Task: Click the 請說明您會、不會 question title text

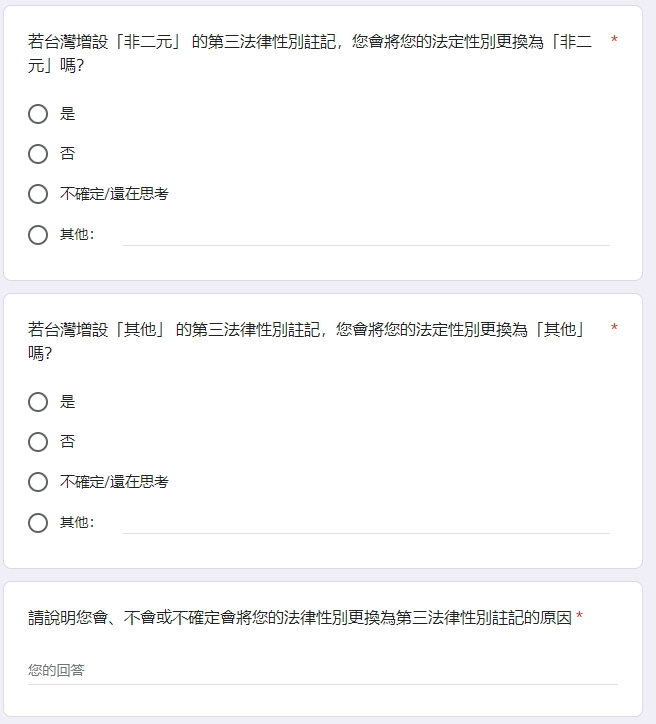Action: click(x=300, y=617)
